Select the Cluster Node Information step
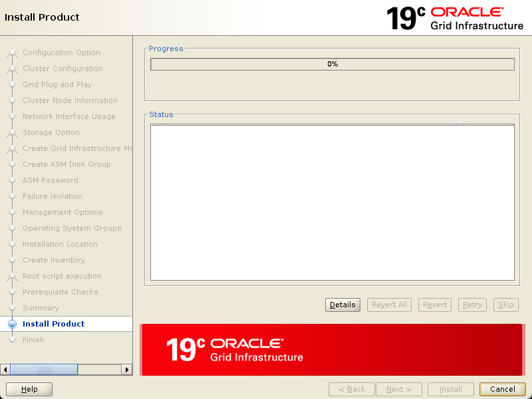Viewport: 532px width, 399px height. tap(70, 100)
